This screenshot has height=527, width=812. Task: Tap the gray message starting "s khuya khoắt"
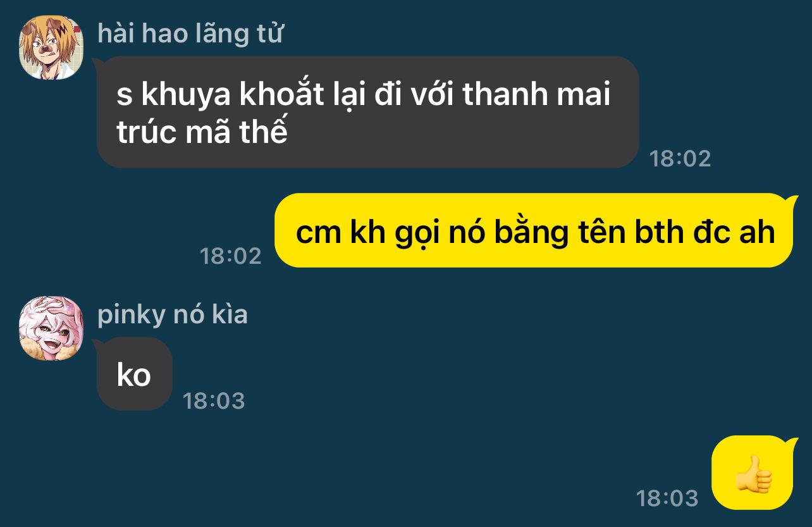367,112
